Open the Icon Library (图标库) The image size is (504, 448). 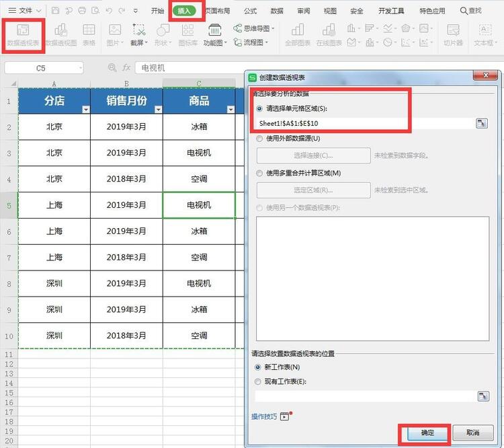(187, 35)
